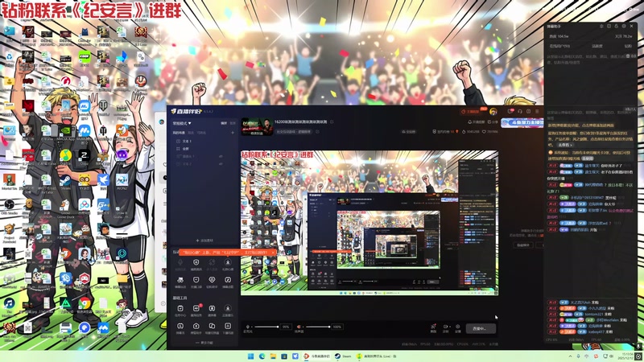
Task: Click the 添加素材 add source button
Action: pos(204,241)
